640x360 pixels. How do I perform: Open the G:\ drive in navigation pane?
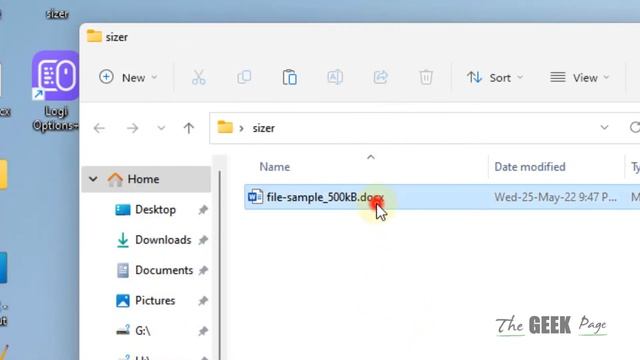(x=142, y=331)
